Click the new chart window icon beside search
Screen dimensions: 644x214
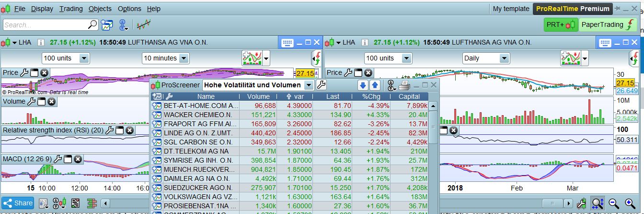(x=106, y=24)
